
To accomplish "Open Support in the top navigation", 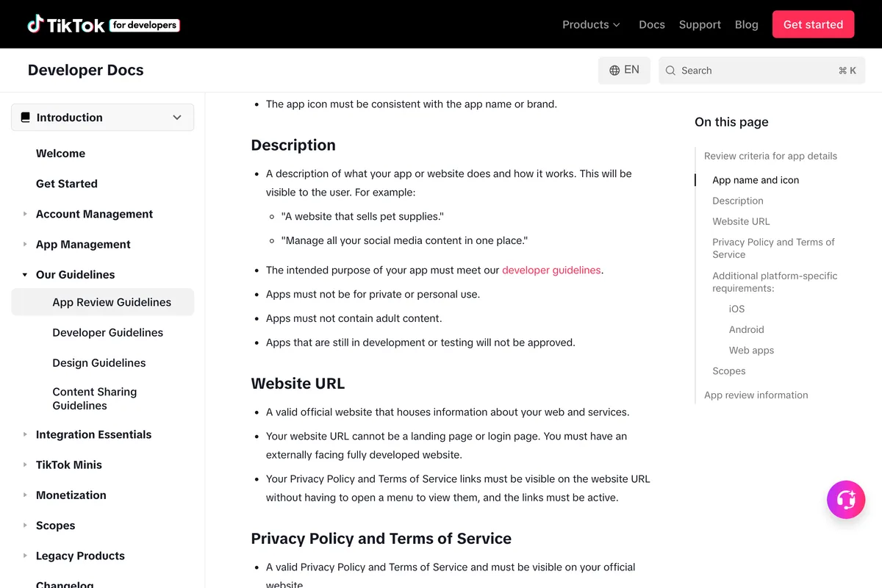I will pyautogui.click(x=700, y=24).
